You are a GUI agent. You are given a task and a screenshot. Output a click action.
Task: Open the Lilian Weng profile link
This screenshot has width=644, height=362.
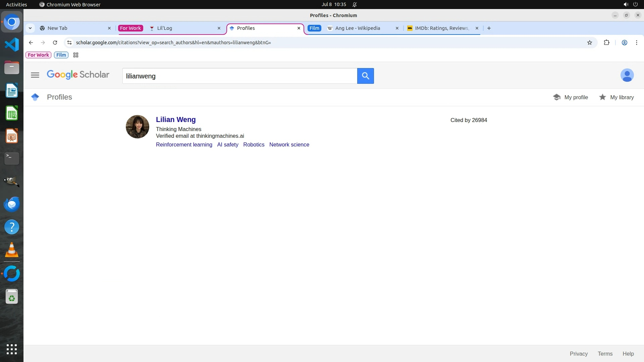[175, 120]
